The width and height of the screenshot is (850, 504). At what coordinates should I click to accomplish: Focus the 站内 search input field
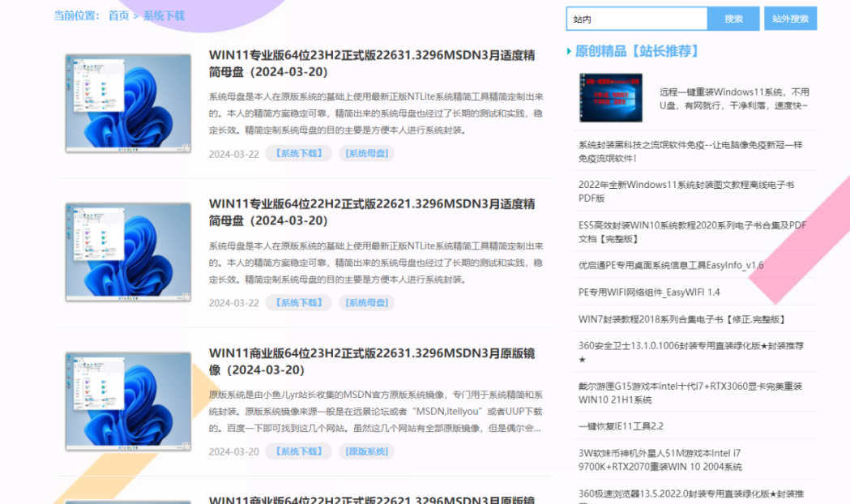[636, 19]
